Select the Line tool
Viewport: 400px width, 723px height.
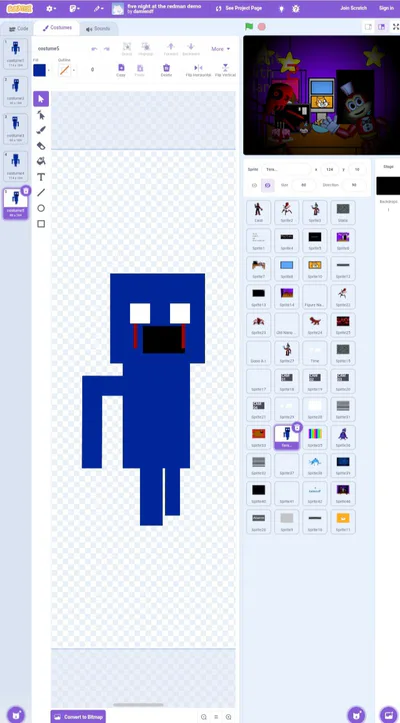click(41, 193)
